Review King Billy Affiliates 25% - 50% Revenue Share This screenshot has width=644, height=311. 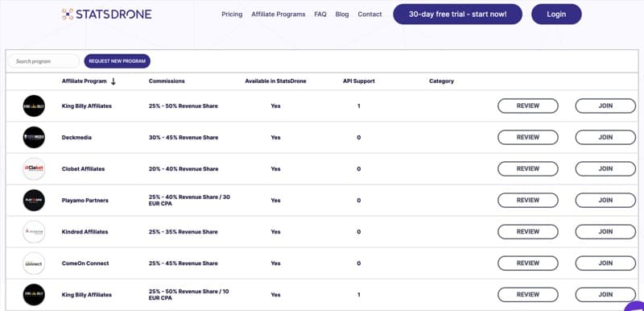(x=528, y=106)
